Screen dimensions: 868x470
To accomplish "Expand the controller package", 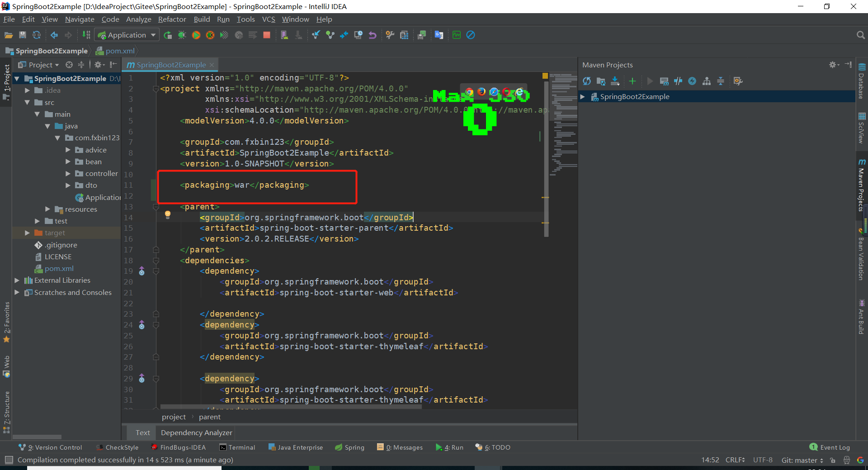I will pos(68,173).
